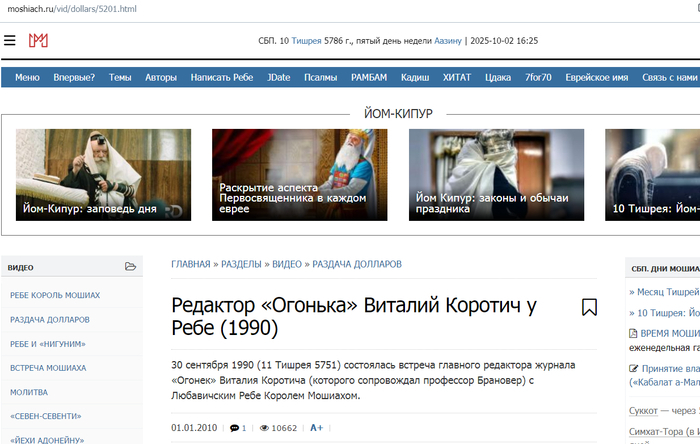
Task: Click the browser address bar URL
Action: 68,8
